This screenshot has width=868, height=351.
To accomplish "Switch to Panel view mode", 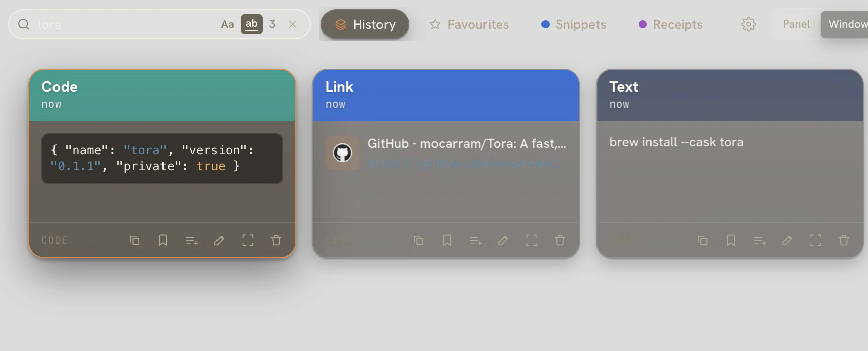I will 796,24.
